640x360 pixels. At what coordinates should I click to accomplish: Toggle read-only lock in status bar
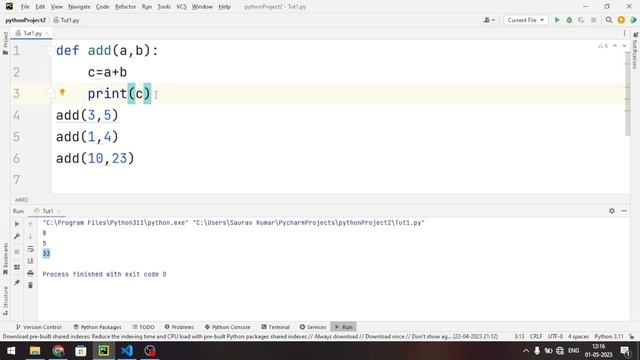[631, 337]
